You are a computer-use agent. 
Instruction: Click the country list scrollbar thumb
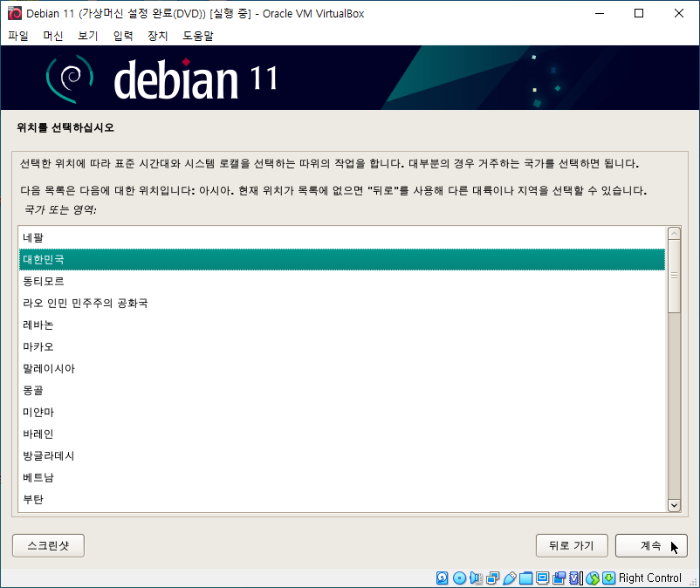click(x=674, y=277)
